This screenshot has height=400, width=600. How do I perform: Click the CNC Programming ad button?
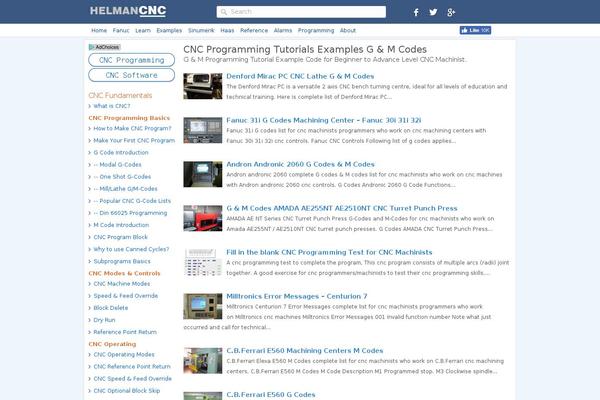[x=132, y=60]
